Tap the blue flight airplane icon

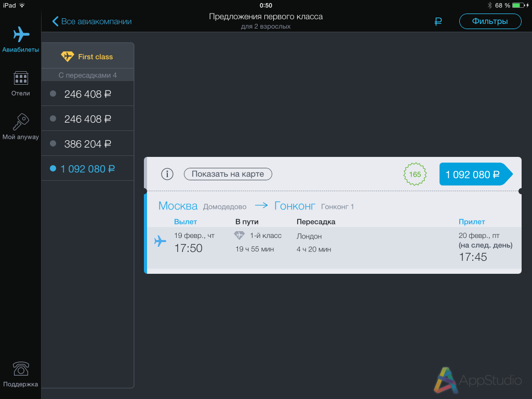[160, 241]
